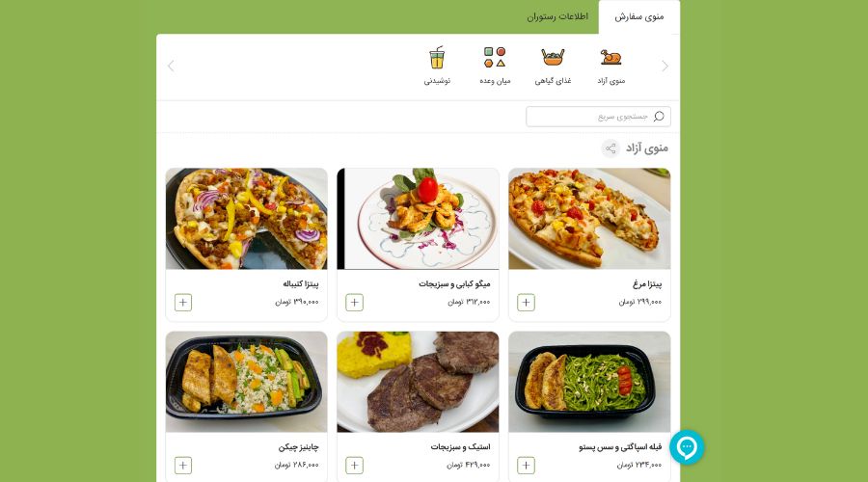This screenshot has width=868, height=482.
Task: Switch to the اطلاعات رستوران tab
Action: (557, 16)
